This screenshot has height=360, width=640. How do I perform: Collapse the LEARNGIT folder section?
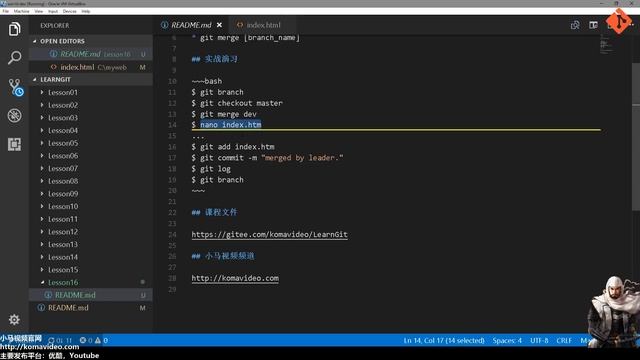91,80
